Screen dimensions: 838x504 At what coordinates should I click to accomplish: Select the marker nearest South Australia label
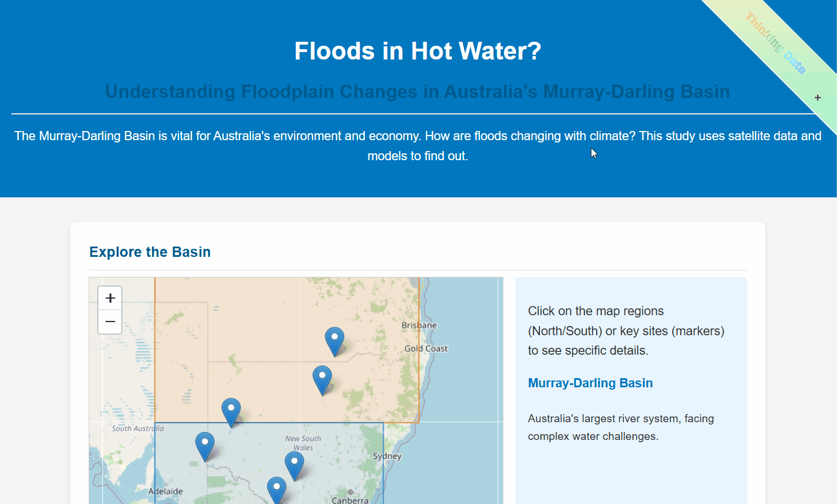[205, 446]
